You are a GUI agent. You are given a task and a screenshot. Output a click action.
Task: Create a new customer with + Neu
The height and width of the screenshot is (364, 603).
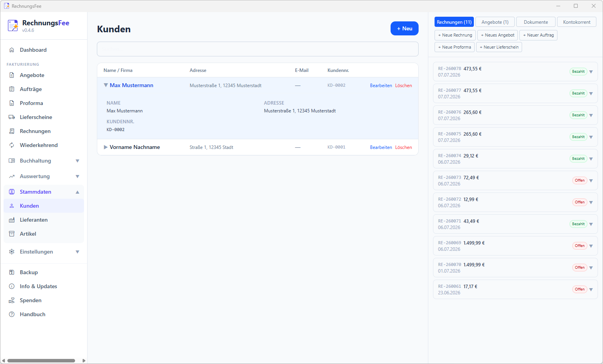[x=405, y=28]
